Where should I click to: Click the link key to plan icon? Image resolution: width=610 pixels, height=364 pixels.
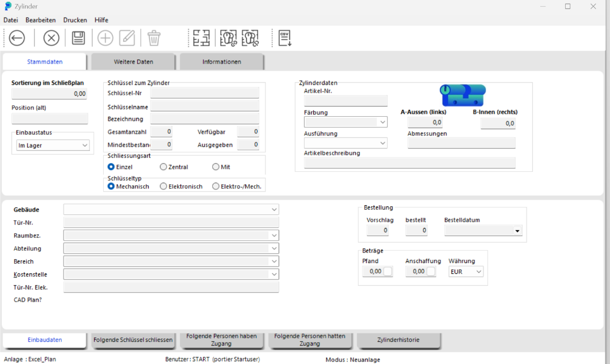point(228,38)
